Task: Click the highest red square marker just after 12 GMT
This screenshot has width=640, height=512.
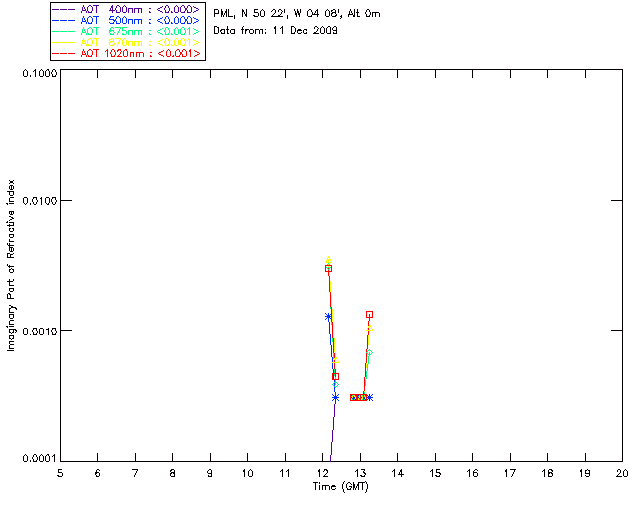Action: 329,269
